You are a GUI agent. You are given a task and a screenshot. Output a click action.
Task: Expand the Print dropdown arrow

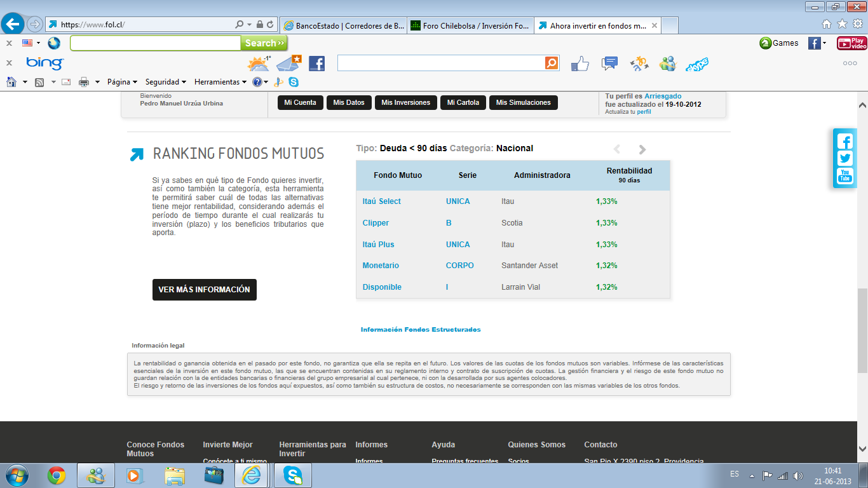tap(97, 82)
